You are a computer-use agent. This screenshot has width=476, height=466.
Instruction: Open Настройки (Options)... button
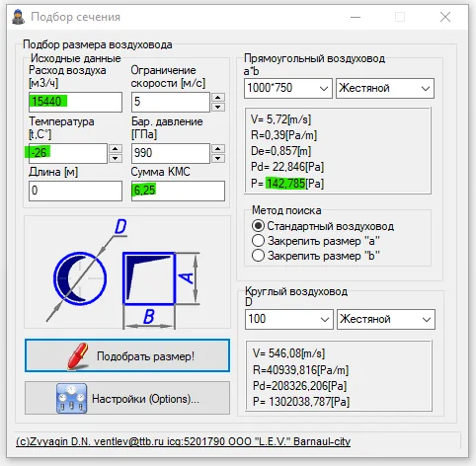pos(127,398)
